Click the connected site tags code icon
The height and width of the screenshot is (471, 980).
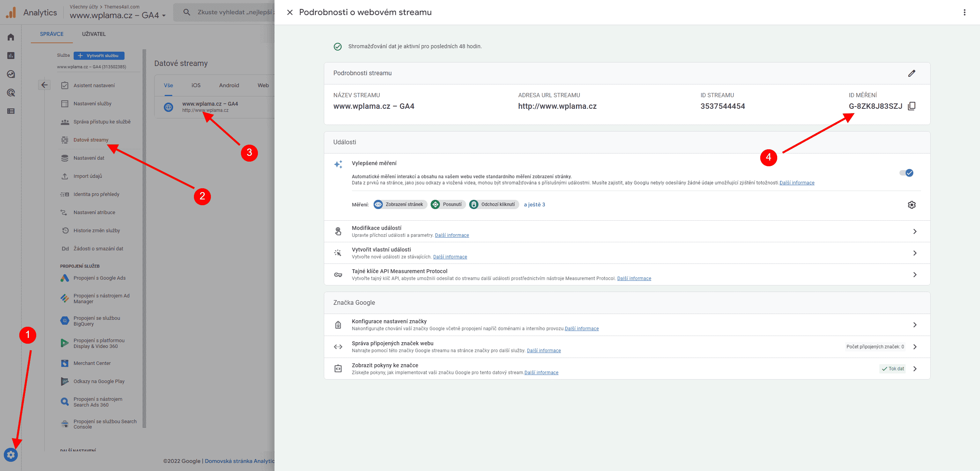coord(338,347)
